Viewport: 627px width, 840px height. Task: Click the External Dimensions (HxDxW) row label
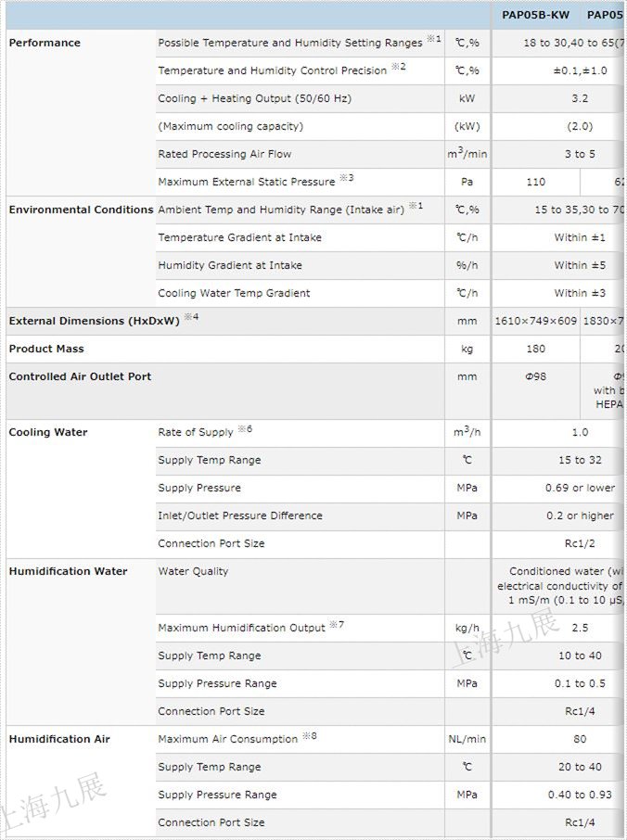pos(96,321)
